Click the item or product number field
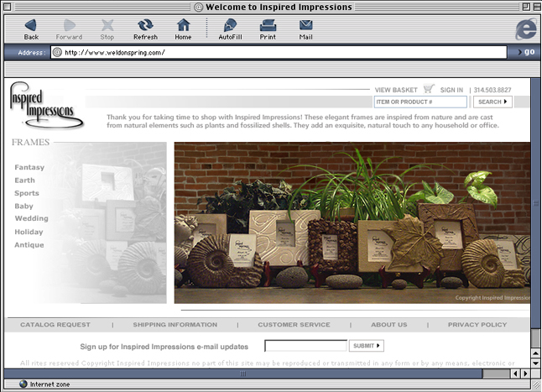Viewport: 542px width, 392px height. coord(420,102)
